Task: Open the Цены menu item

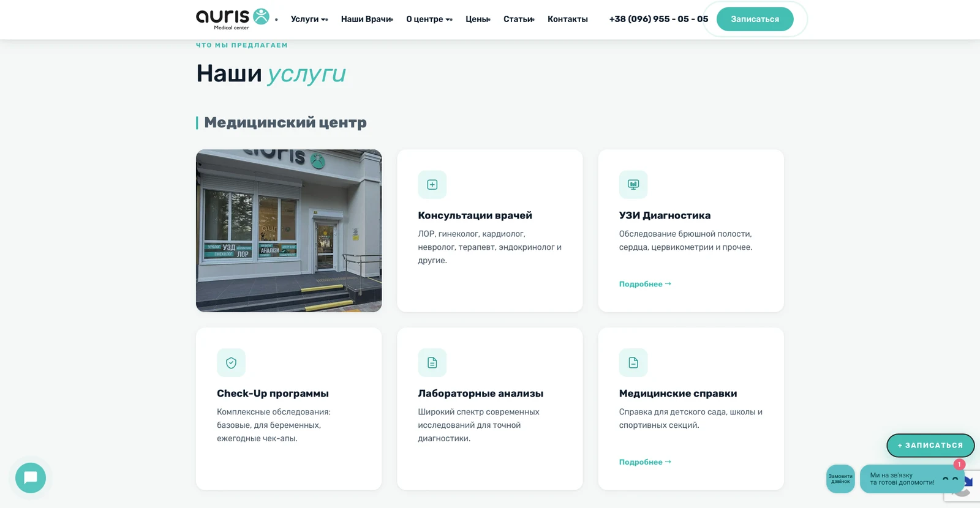Action: (x=478, y=19)
